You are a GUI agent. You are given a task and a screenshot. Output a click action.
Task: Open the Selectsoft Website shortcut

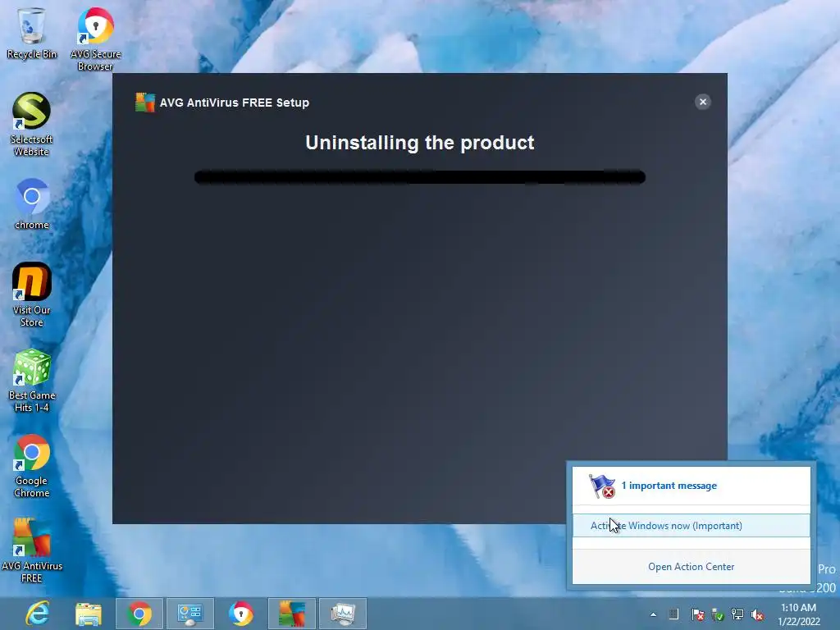tap(32, 125)
